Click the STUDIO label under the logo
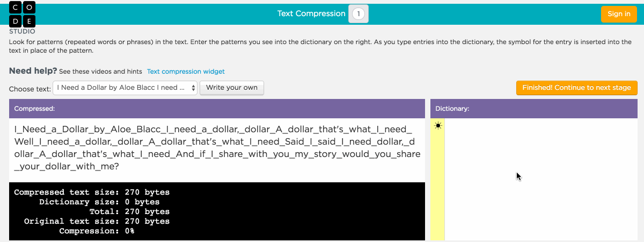644x242 pixels. point(22,31)
